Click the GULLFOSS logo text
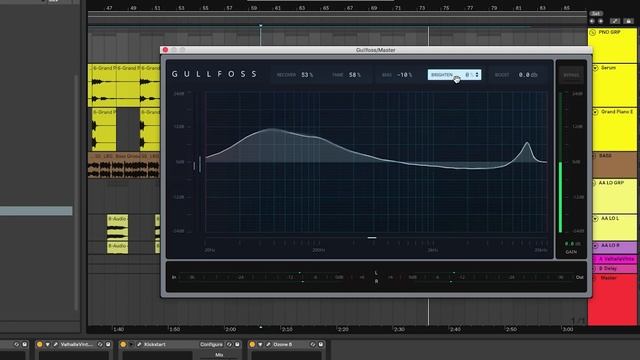This screenshot has height=360, width=640. click(214, 74)
